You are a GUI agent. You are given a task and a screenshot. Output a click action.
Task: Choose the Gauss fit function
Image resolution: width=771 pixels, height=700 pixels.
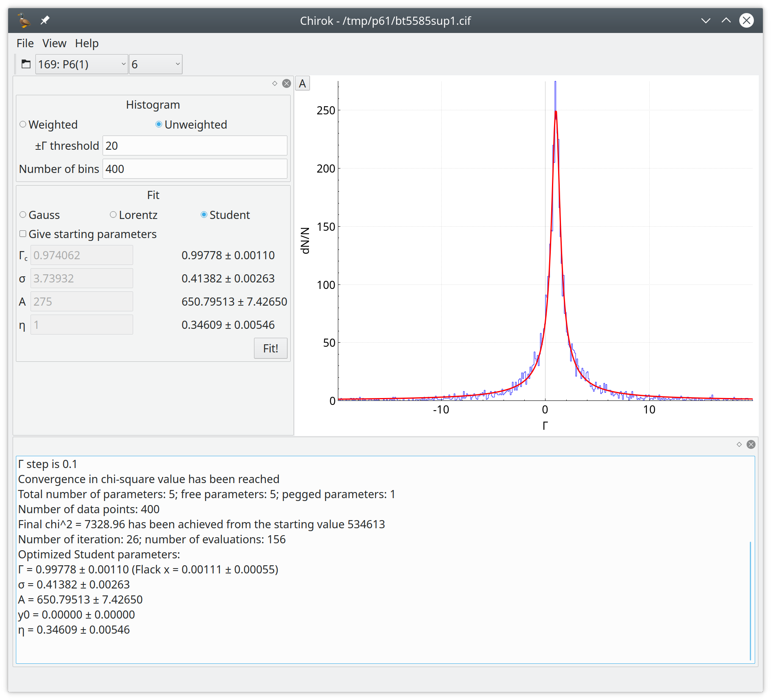(39, 215)
